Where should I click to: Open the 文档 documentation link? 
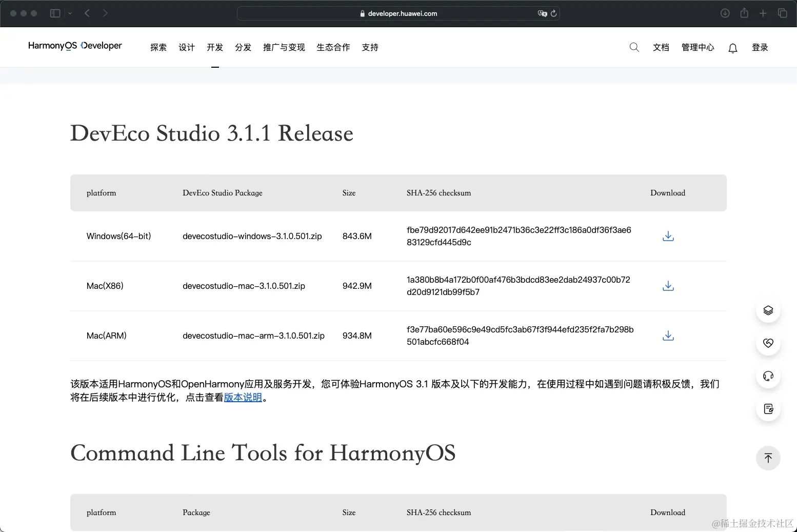pos(661,47)
